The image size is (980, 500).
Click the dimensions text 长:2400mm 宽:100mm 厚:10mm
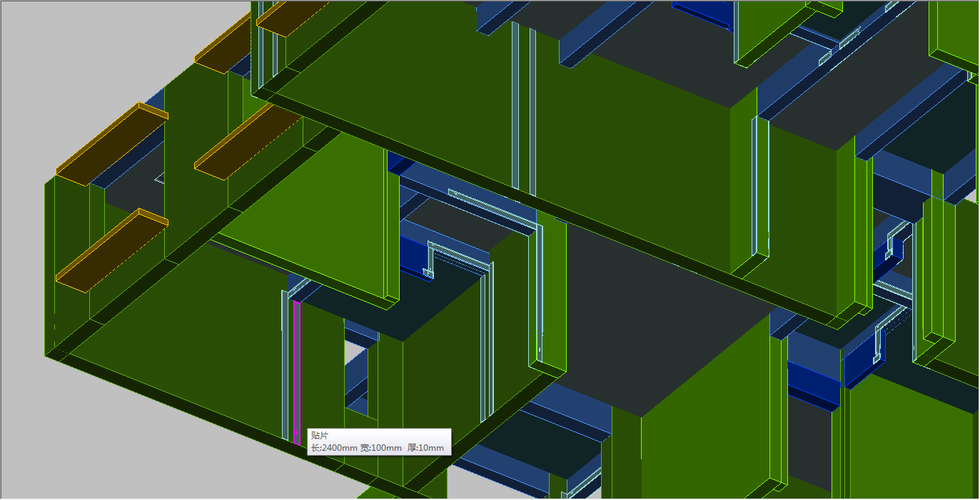[x=378, y=448]
